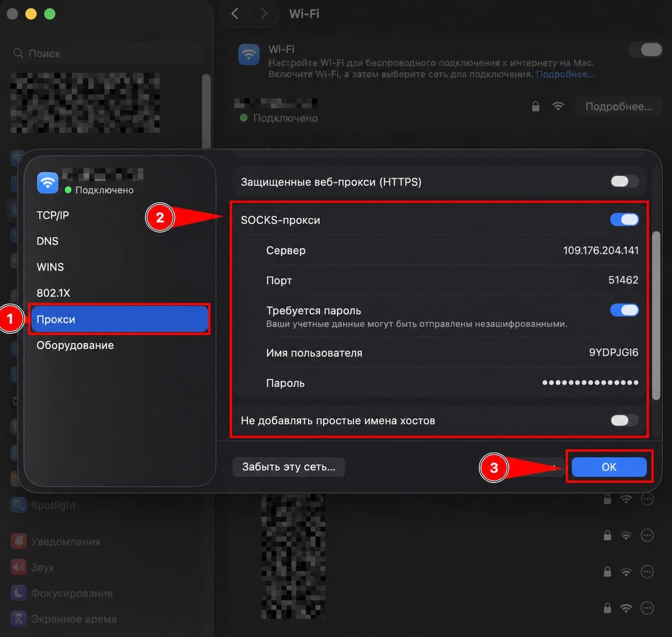The height and width of the screenshot is (637, 672).
Task: Enable Не добавлять простые имена хостов
Action: tap(624, 420)
